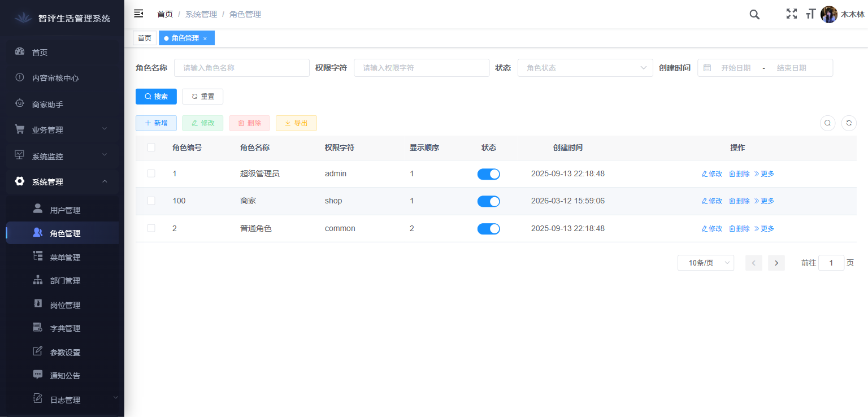Viewport: 868px width, 417px height.
Task: Switch to the 首页 tab
Action: (x=144, y=38)
